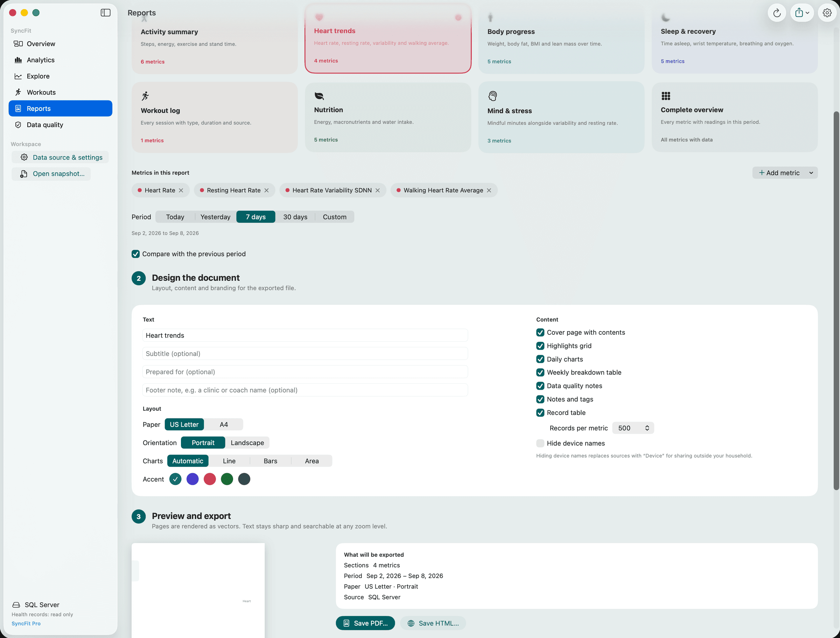Go to Analytics in sidebar
The height and width of the screenshot is (638, 840).
click(61, 60)
